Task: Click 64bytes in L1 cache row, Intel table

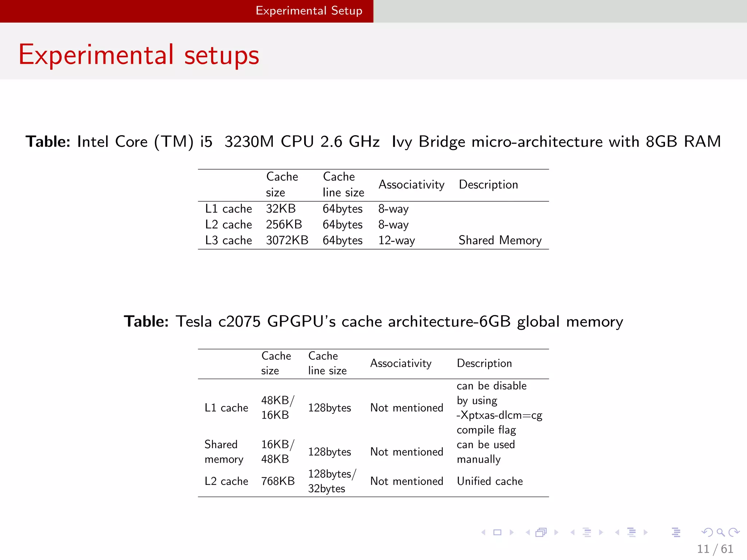Action: tap(342, 209)
